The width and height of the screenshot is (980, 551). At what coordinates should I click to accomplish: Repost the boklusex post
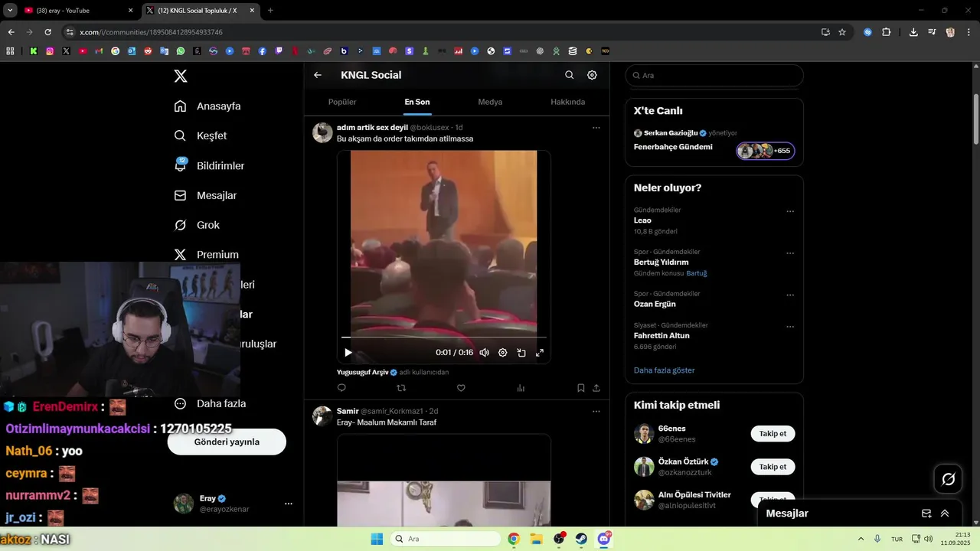[401, 388]
